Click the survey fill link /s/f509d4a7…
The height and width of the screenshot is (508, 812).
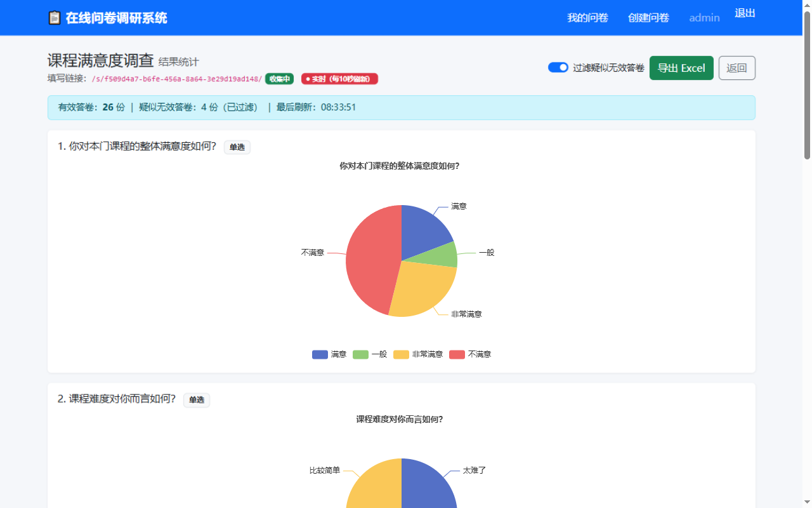click(177, 79)
